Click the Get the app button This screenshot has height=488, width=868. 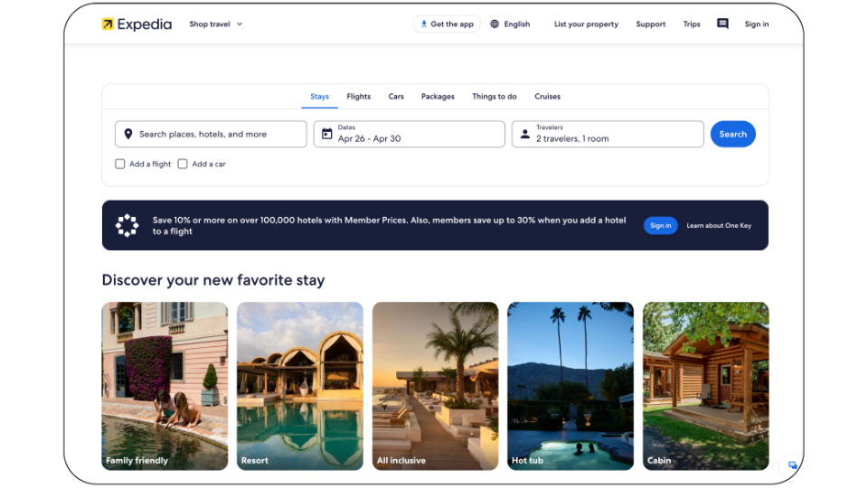coord(447,23)
